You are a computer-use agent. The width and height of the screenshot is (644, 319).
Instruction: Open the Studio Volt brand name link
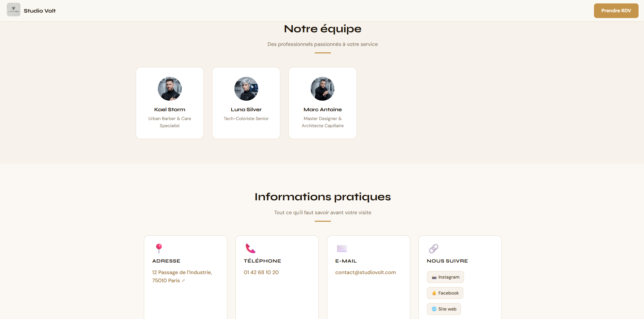(40, 11)
